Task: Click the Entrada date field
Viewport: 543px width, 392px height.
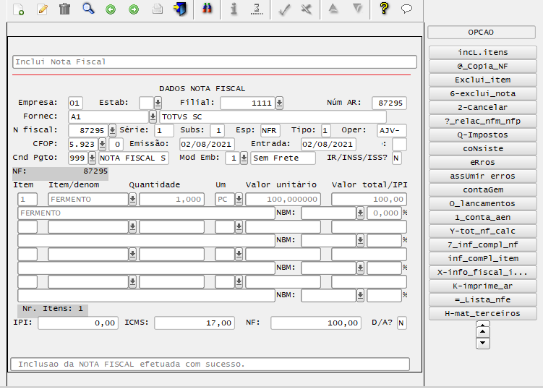Action: (x=329, y=144)
